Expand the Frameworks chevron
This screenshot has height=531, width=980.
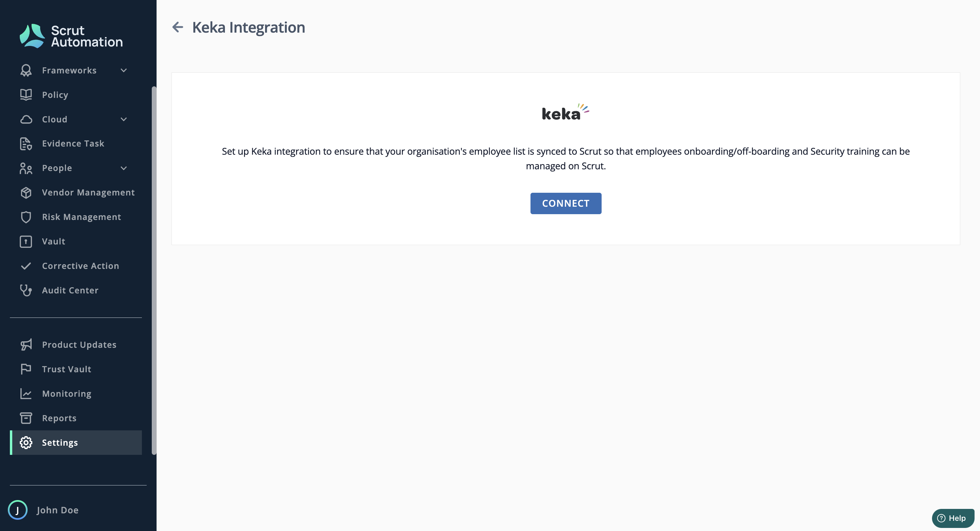(x=124, y=70)
